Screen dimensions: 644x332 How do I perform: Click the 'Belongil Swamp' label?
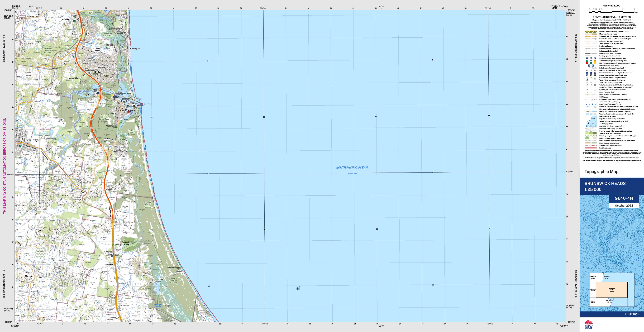[158, 306]
